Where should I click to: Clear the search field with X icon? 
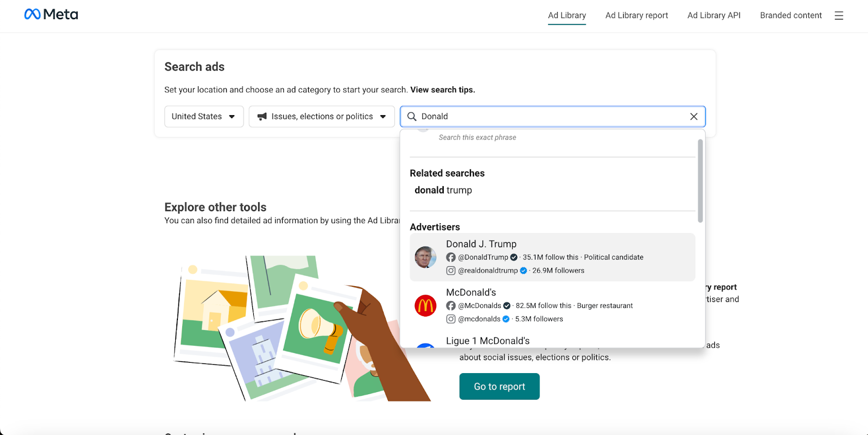tap(693, 116)
